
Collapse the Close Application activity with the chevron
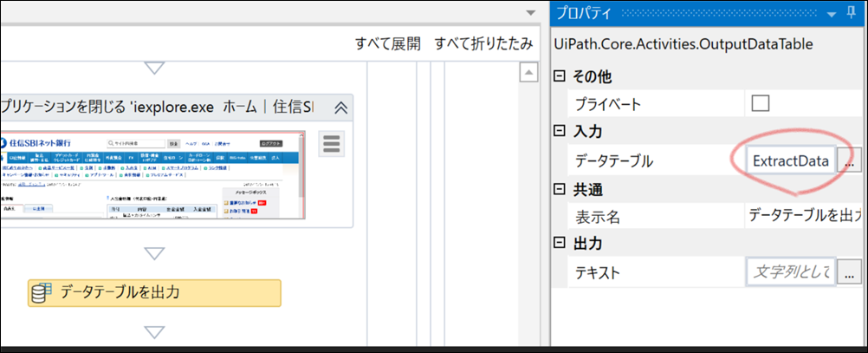pos(341,108)
